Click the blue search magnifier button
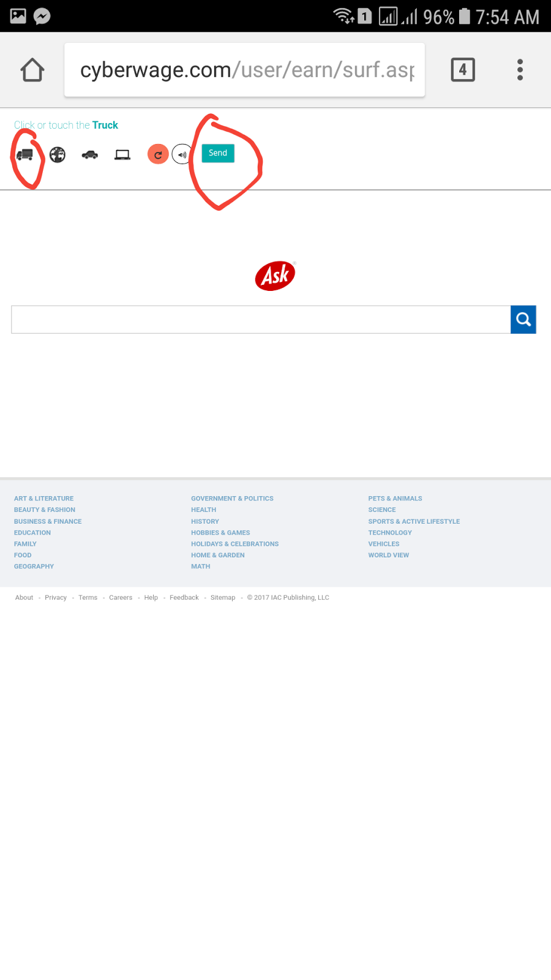The image size is (551, 980). pos(523,319)
